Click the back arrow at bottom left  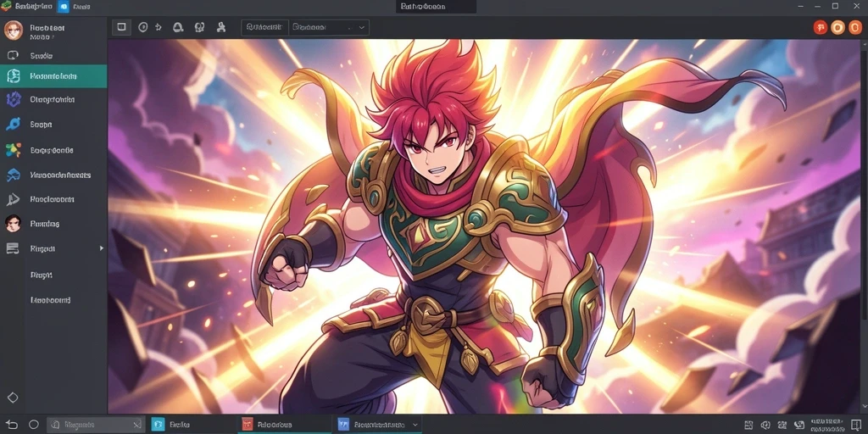tap(12, 425)
